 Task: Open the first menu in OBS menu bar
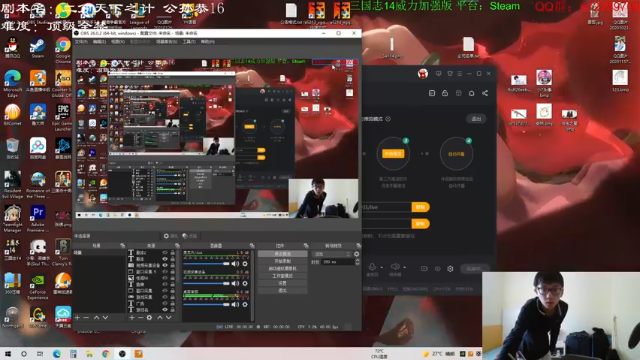point(81,42)
